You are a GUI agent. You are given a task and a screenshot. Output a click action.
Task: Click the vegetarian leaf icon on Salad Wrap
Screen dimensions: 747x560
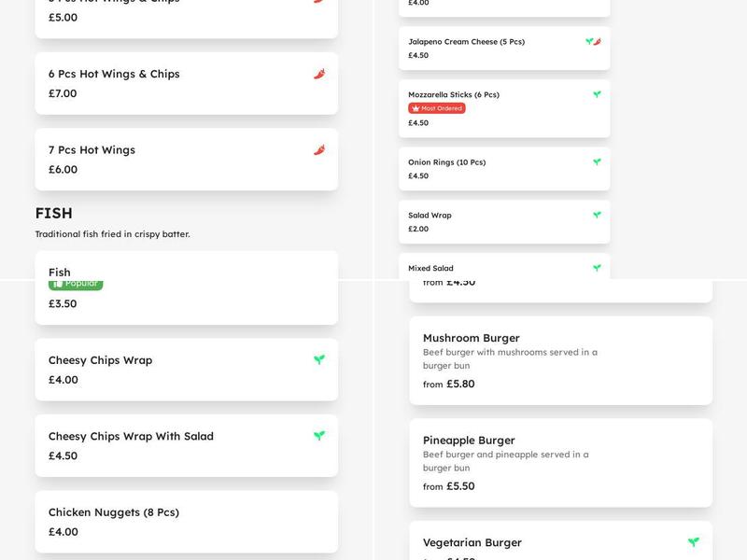click(x=599, y=214)
